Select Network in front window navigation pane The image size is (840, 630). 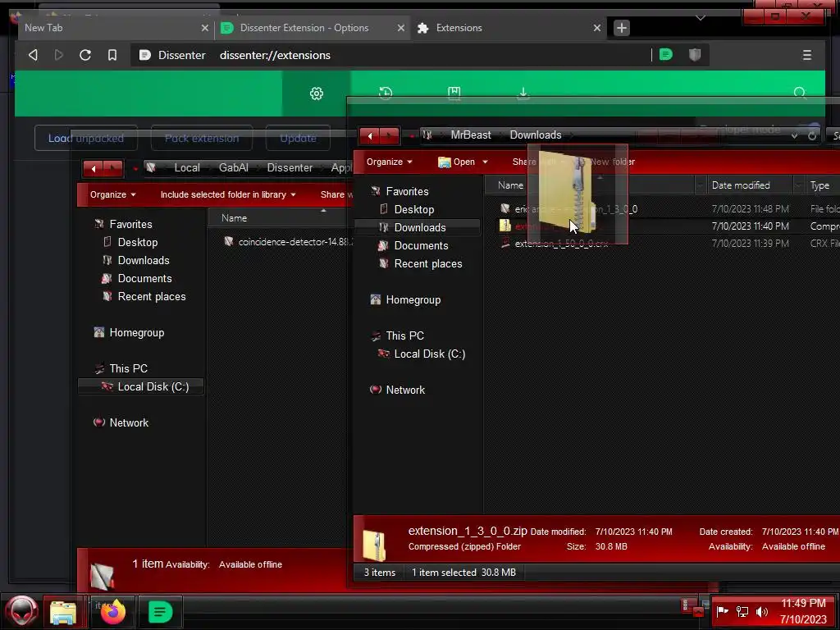coord(405,390)
